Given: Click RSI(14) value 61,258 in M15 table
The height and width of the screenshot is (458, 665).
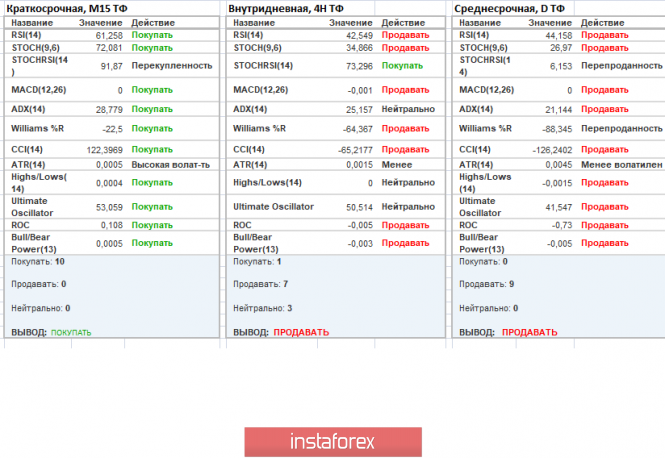Looking at the screenshot, I should (x=109, y=36).
